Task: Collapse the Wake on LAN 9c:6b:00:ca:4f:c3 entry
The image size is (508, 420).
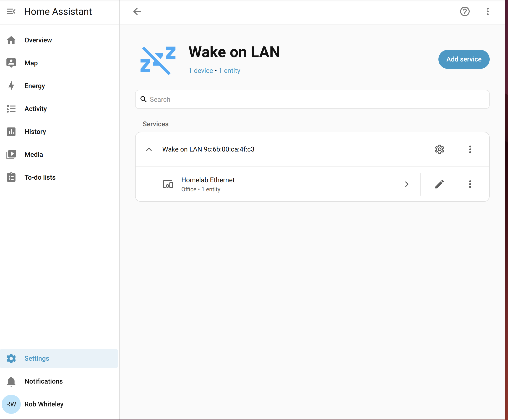Action: pos(149,149)
